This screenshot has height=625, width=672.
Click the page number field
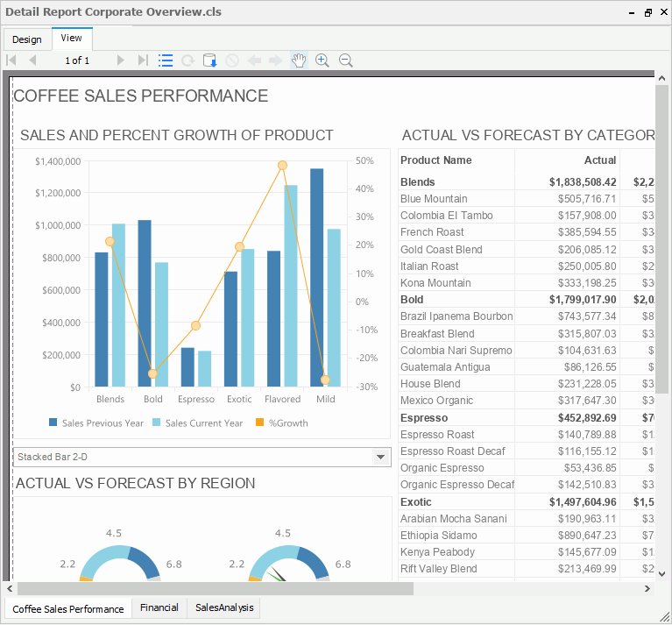(x=77, y=60)
